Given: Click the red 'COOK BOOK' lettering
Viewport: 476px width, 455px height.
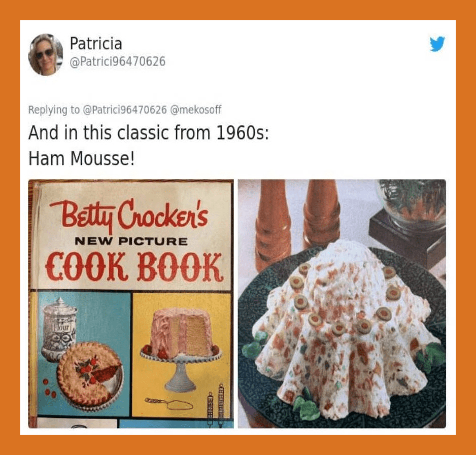Looking at the screenshot, I should click(134, 267).
